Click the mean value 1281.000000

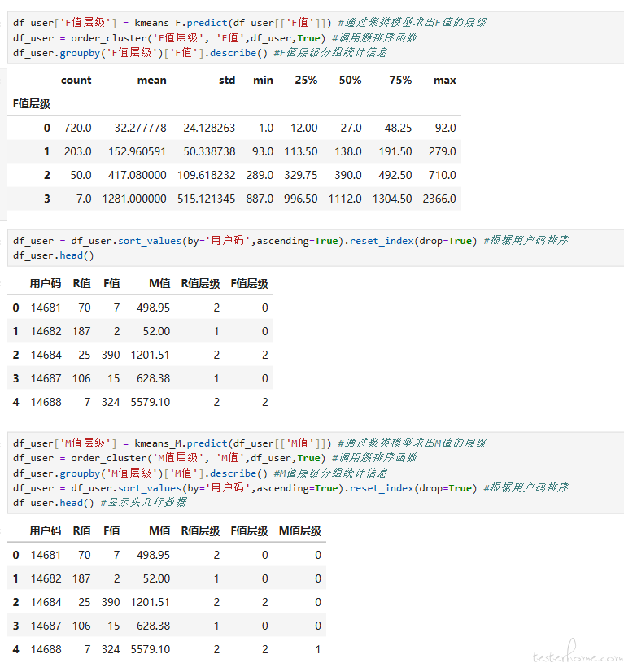[x=134, y=199]
